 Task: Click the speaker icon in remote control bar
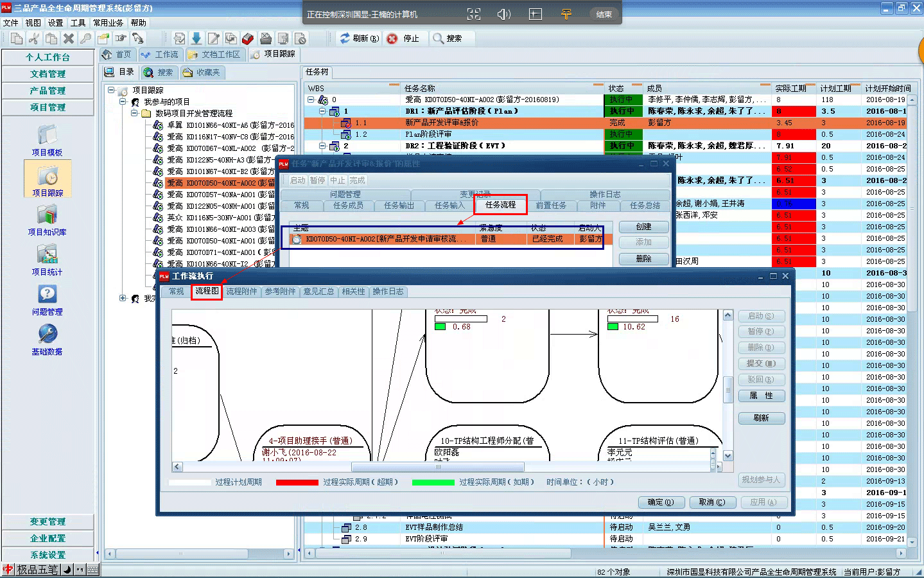click(x=504, y=14)
